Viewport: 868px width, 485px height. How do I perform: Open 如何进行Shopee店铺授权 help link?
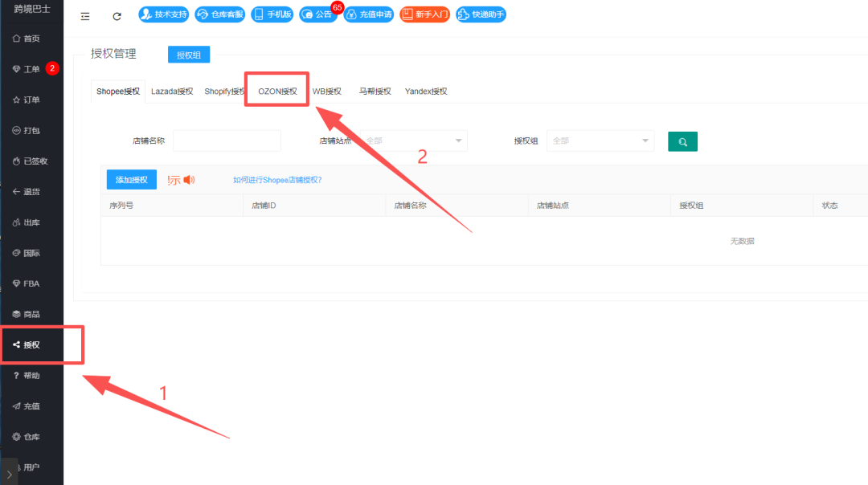(277, 181)
